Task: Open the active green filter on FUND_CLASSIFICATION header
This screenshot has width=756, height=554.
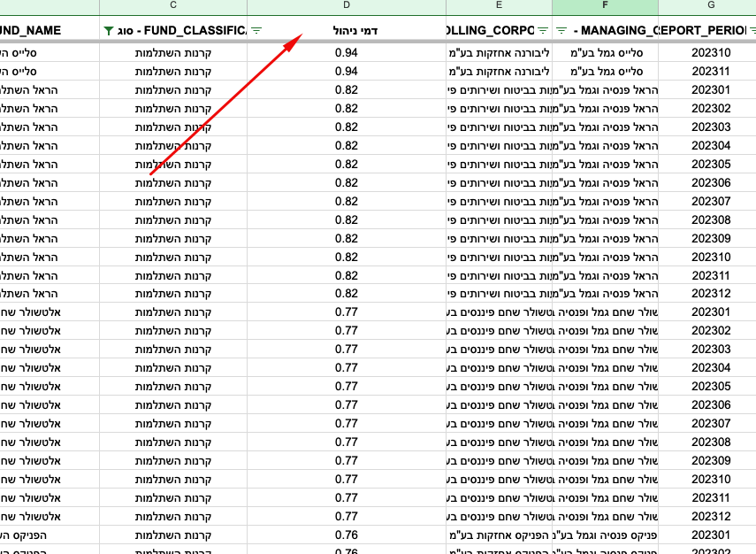Action: pyautogui.click(x=109, y=31)
